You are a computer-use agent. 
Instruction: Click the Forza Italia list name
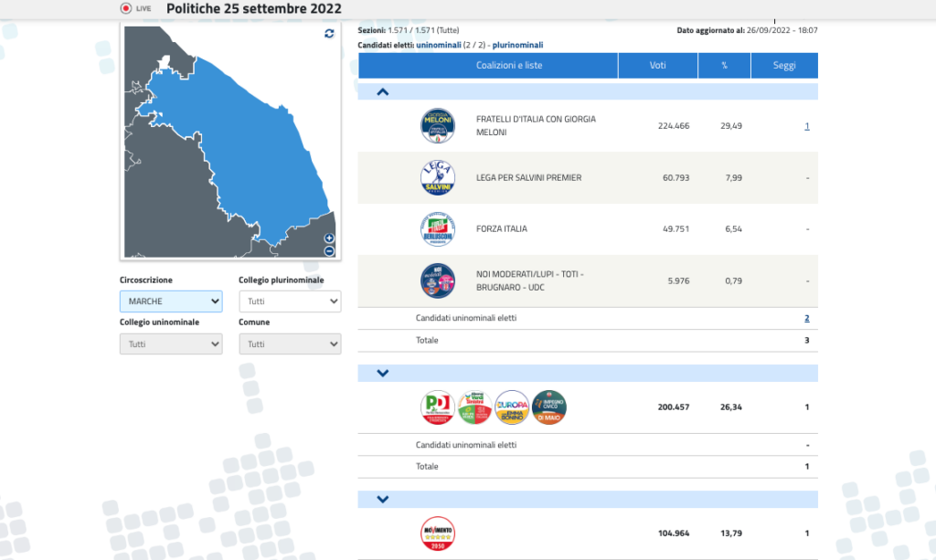tap(502, 229)
